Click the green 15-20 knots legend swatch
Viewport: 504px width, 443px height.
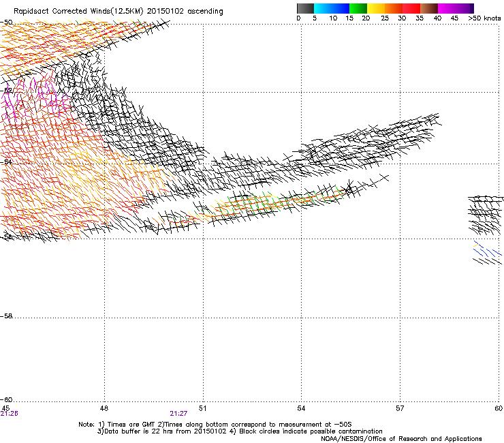point(358,8)
